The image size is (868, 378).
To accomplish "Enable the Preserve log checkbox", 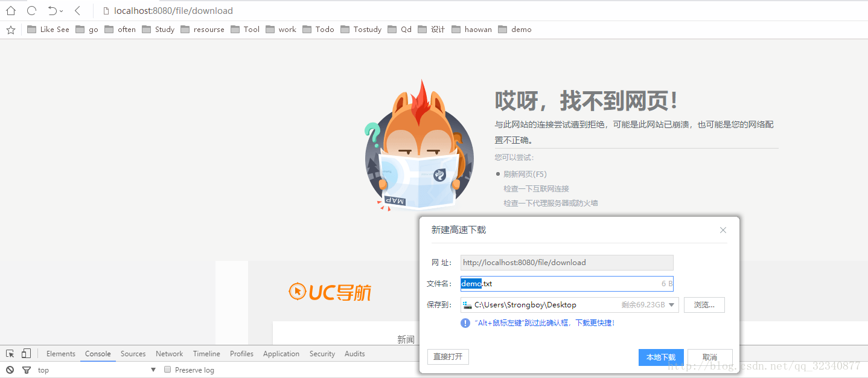I will pyautogui.click(x=167, y=369).
